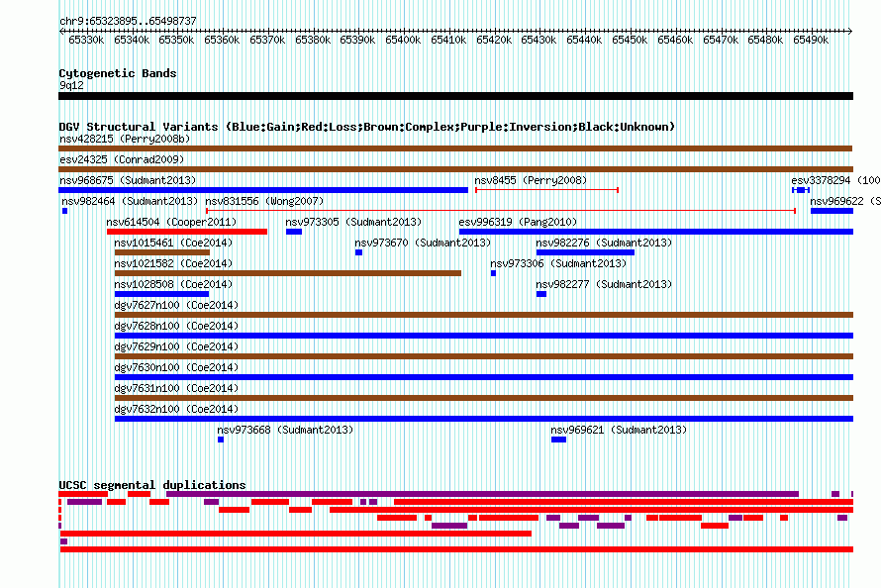Click dgv7630n100 (Coe2014) label
The width and height of the screenshot is (881, 588).
pos(176,367)
